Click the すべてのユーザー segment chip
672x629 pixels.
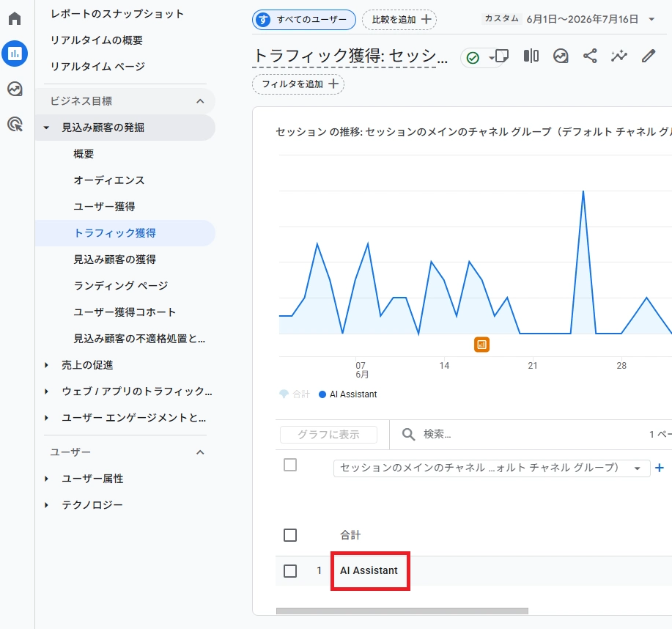coord(304,20)
